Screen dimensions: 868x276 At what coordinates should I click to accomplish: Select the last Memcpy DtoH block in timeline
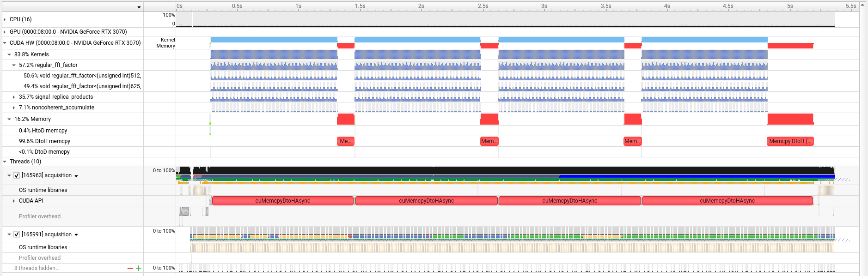coord(790,141)
